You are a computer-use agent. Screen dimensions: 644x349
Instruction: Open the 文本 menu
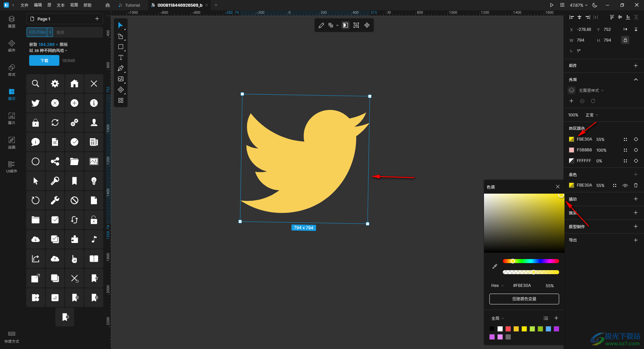(x=61, y=5)
